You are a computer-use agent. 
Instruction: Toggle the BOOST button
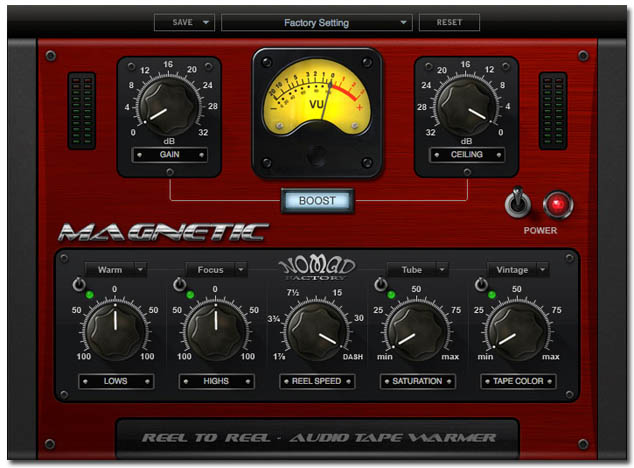(x=317, y=201)
